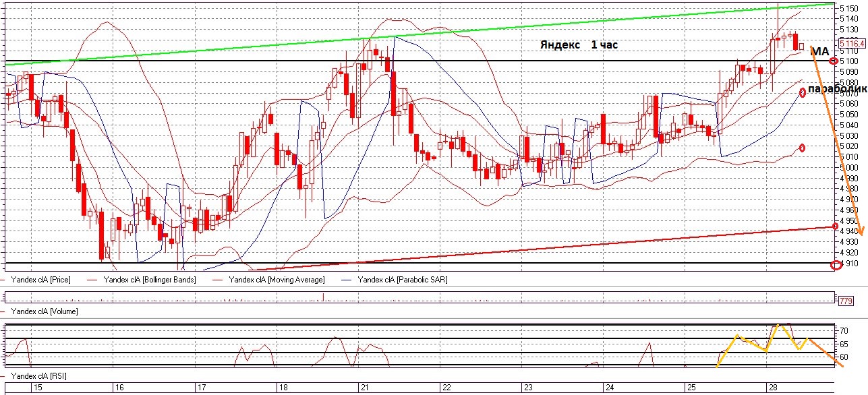Screen dimensions: 868x395
Task: Click date label 24 on time axis
Action: click(x=610, y=388)
